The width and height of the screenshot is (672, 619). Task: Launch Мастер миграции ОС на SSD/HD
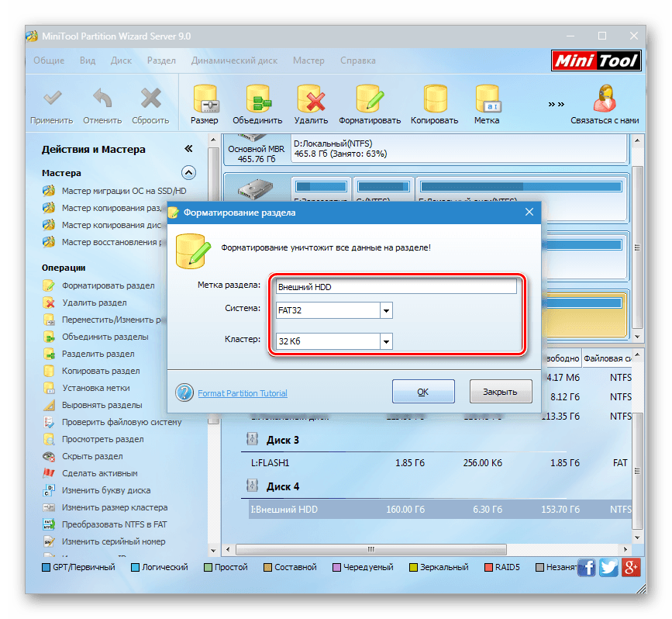pyautogui.click(x=124, y=191)
